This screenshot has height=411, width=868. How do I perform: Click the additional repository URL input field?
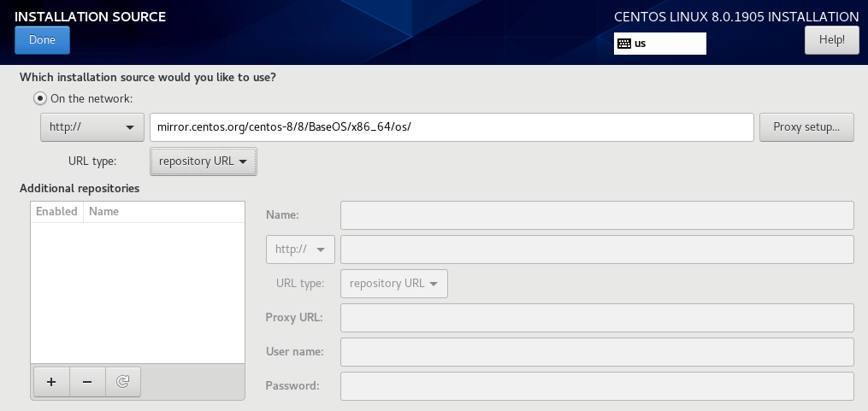coord(597,250)
